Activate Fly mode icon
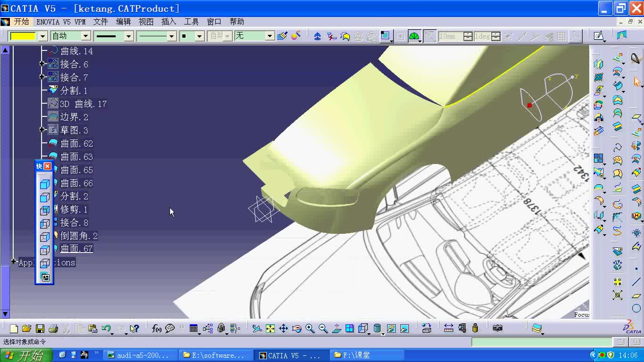This screenshot has height=362, width=644. tap(257, 329)
